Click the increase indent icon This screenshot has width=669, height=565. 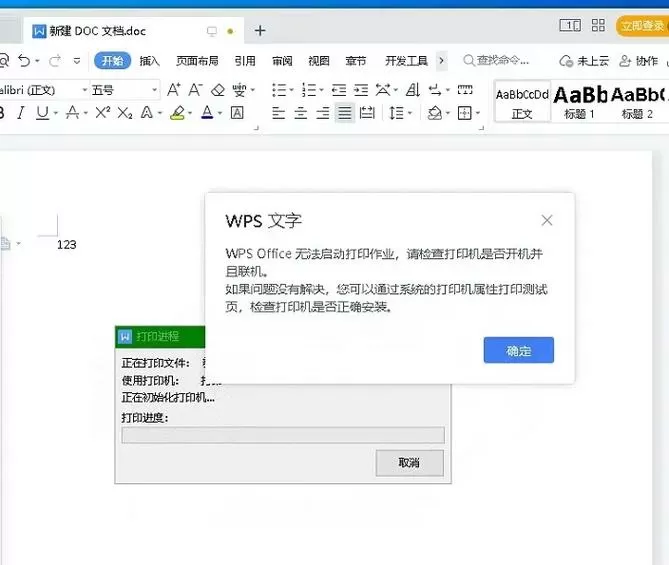pos(361,90)
